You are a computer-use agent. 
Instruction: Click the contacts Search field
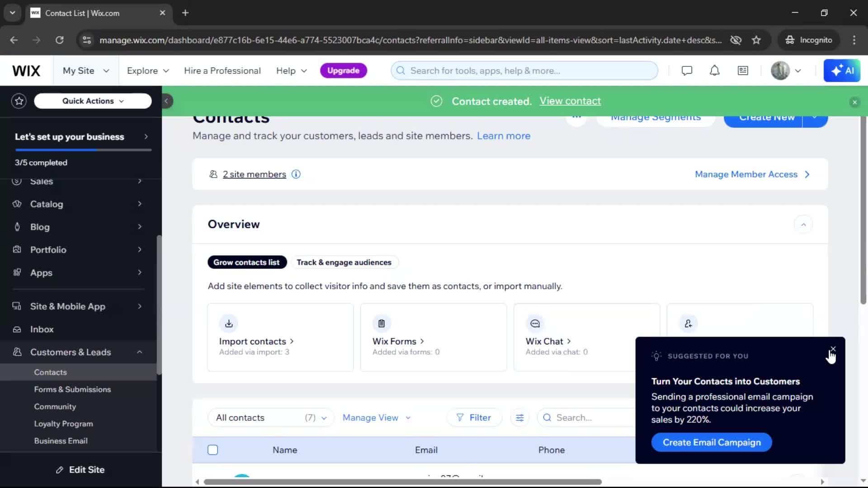(586, 418)
